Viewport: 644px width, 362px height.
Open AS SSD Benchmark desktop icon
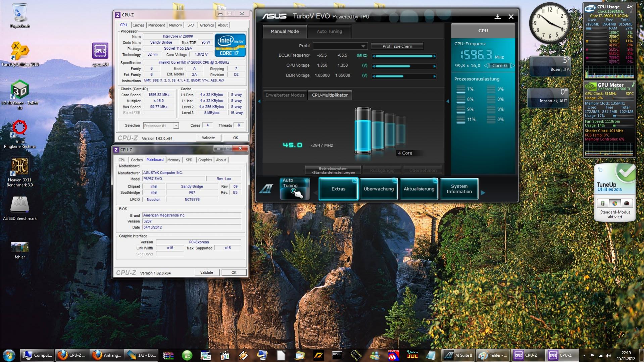click(x=20, y=208)
